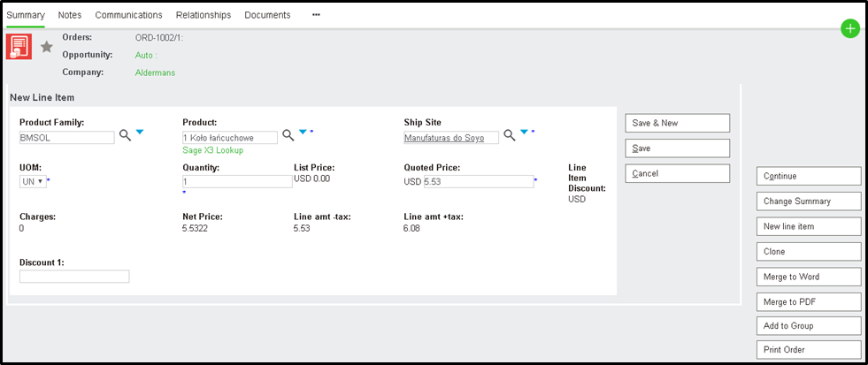Open the Communications tab

[128, 15]
